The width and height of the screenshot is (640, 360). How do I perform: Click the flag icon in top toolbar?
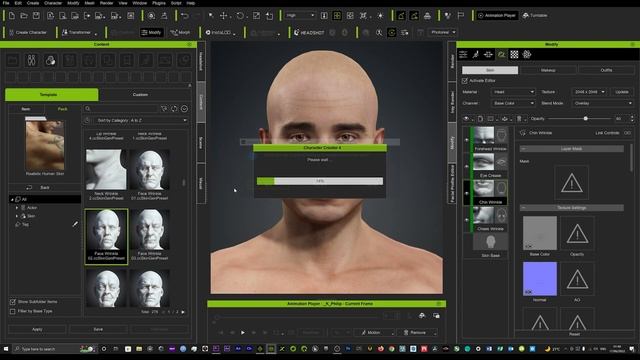461,16
